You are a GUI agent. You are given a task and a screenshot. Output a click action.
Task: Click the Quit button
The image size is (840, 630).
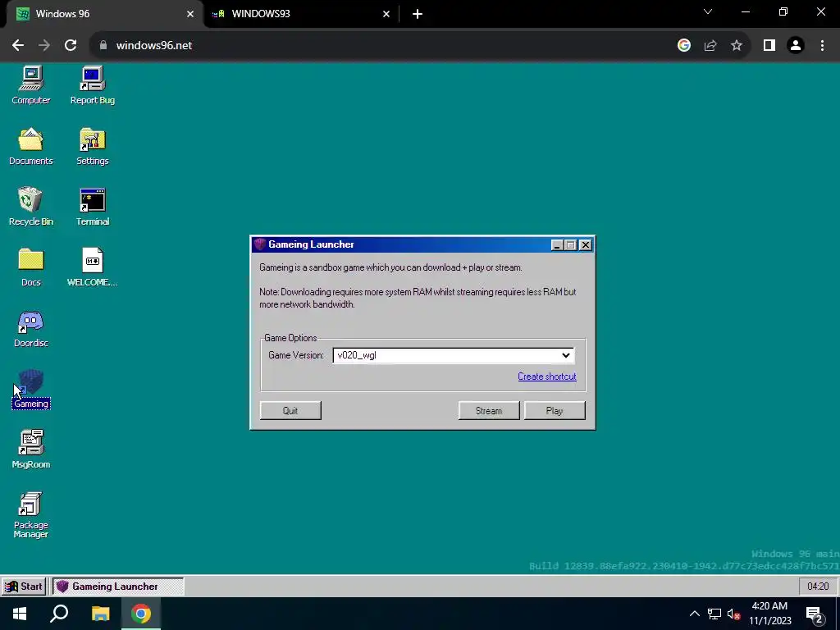point(290,411)
